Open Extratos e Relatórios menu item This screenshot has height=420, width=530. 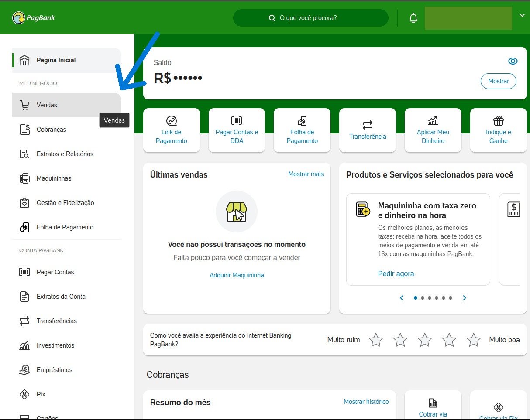(x=67, y=154)
